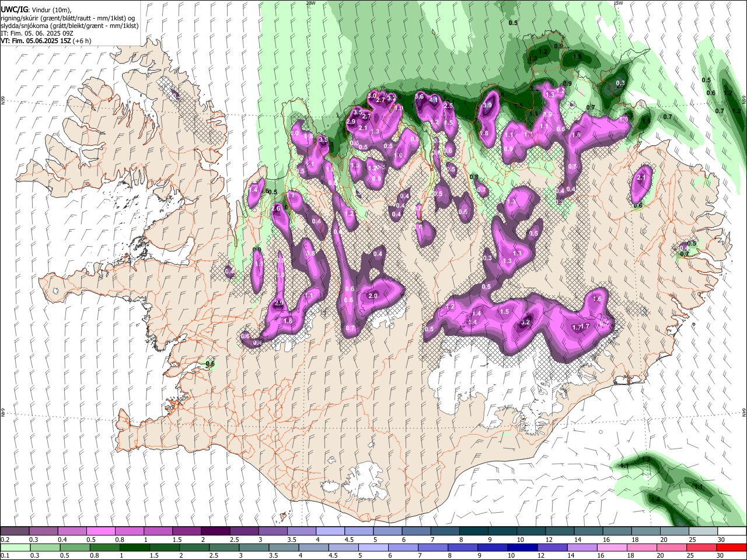The image size is (747, 560).
Task: Select the "3.6" snowfall value on the map
Action: pos(419,96)
